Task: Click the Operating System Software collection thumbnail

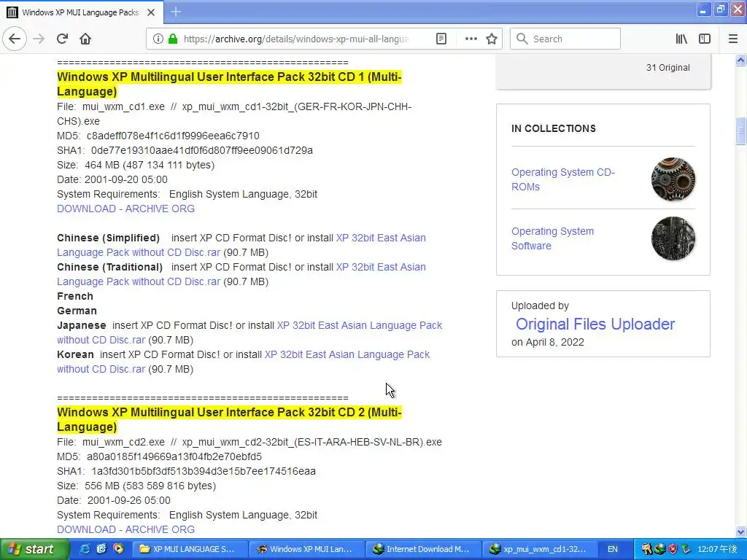Action: pyautogui.click(x=673, y=238)
